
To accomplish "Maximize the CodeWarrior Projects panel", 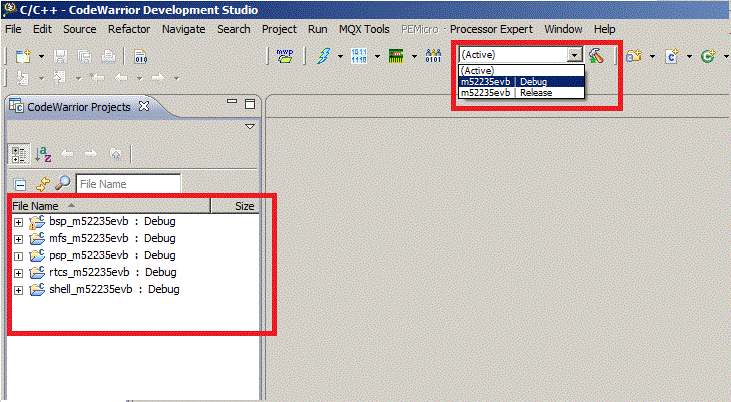I will point(250,104).
